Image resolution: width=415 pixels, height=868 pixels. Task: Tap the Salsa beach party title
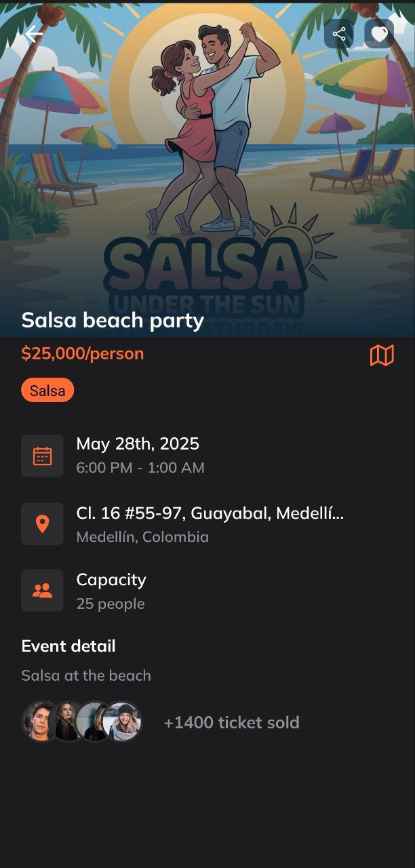coord(113,320)
